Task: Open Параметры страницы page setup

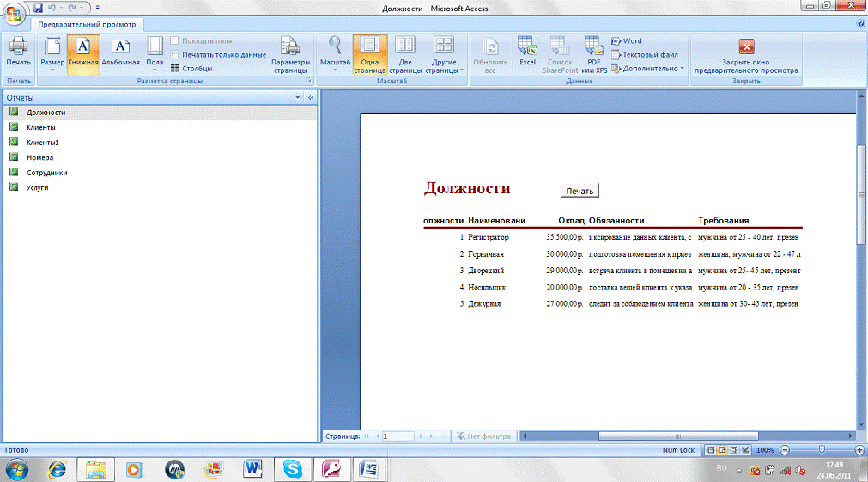Action: click(290, 55)
